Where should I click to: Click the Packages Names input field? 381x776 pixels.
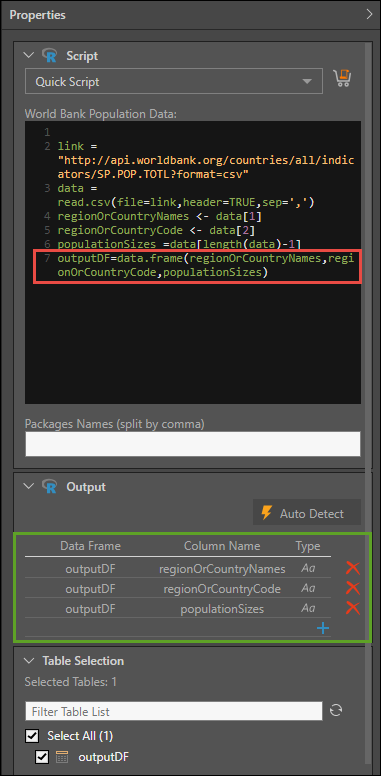(x=193, y=444)
